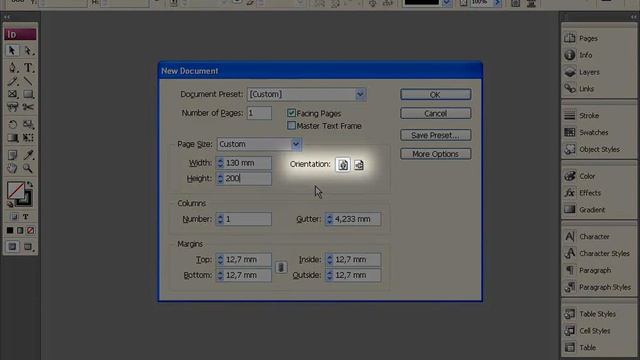Select the Pen tool
This screenshot has width=640, height=360.
[12, 67]
